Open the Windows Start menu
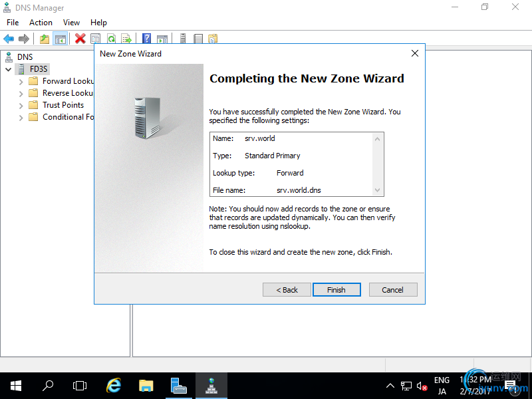This screenshot has width=532, height=399. point(15,386)
